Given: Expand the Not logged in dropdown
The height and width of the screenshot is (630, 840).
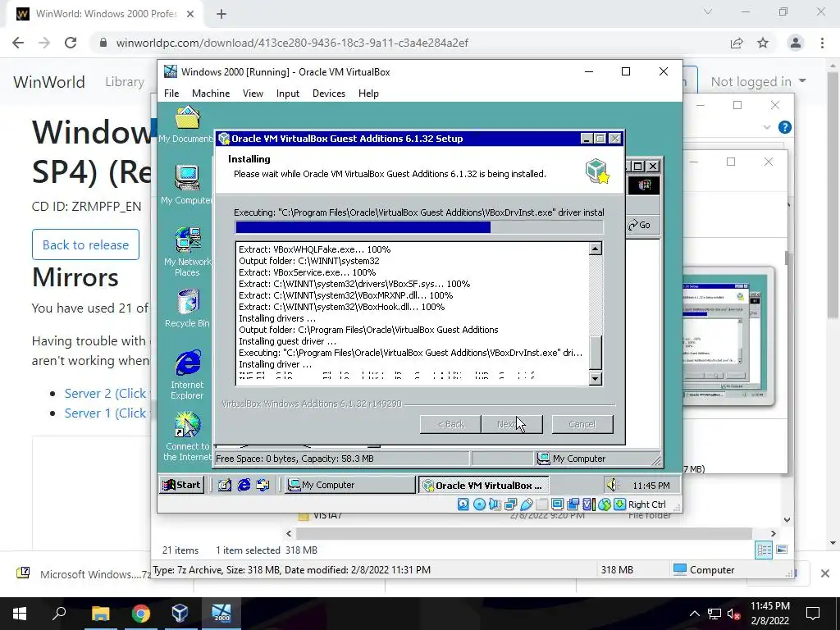Looking at the screenshot, I should coord(759,81).
